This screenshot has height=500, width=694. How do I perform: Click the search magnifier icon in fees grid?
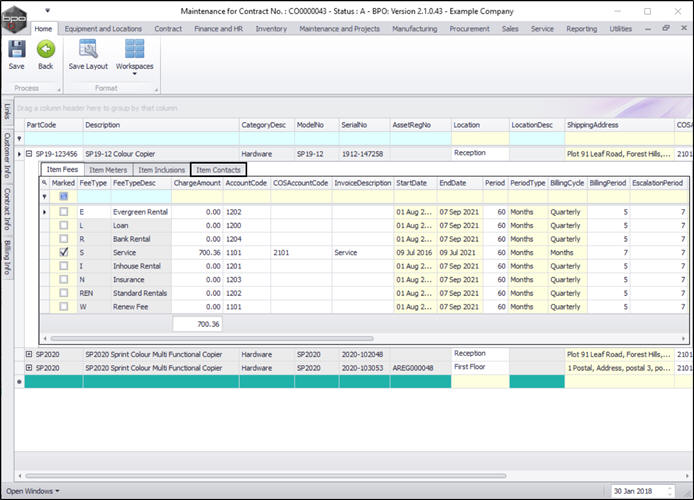click(44, 184)
